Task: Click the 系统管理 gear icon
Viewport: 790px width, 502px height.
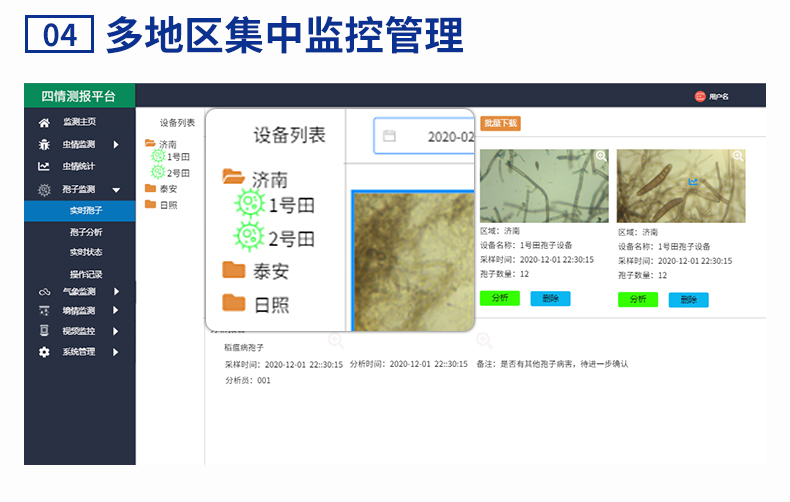Action: coord(44,352)
